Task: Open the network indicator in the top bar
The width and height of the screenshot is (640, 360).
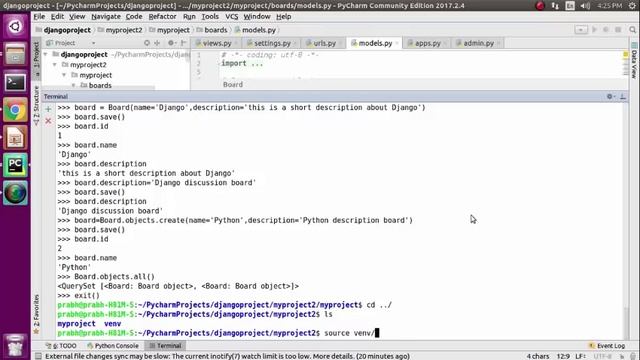Action: [555, 6]
